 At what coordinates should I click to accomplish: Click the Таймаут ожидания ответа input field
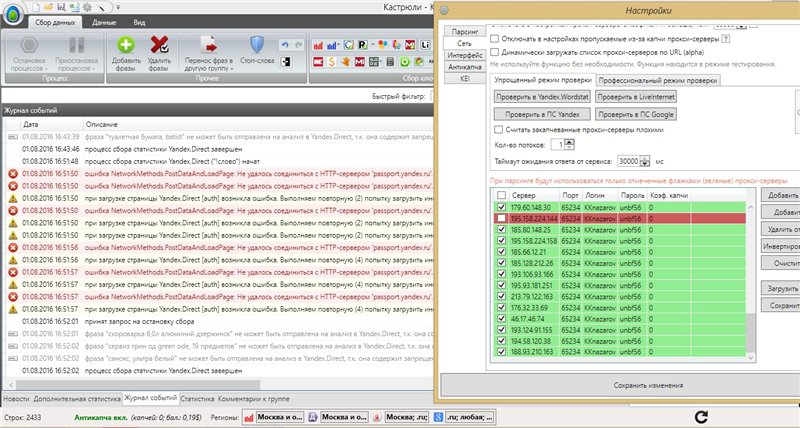tap(628, 160)
